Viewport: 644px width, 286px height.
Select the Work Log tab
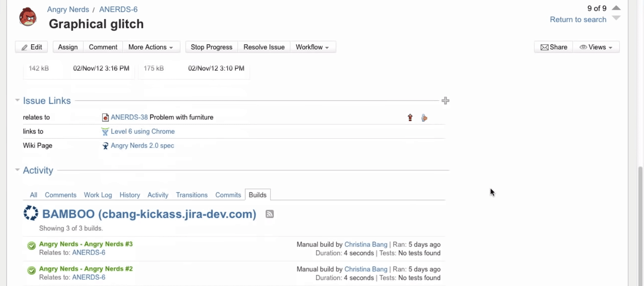click(98, 195)
